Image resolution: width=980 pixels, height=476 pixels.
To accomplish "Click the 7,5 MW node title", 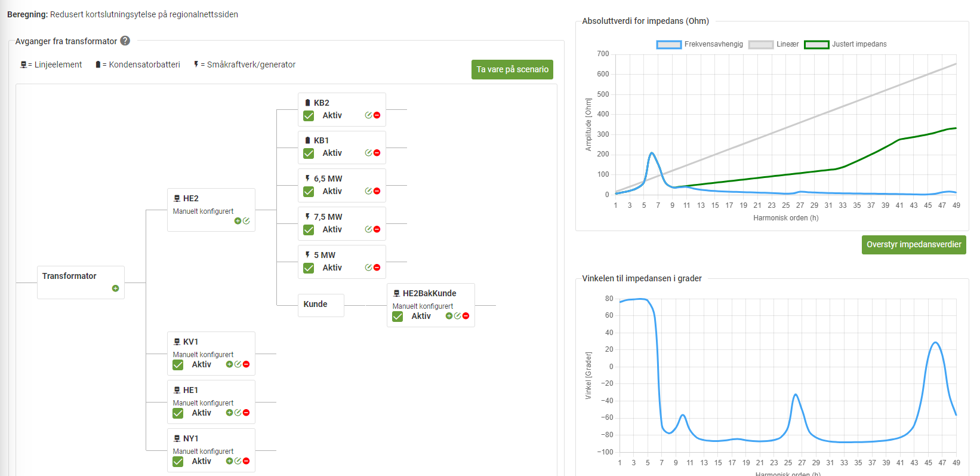I will tap(328, 217).
